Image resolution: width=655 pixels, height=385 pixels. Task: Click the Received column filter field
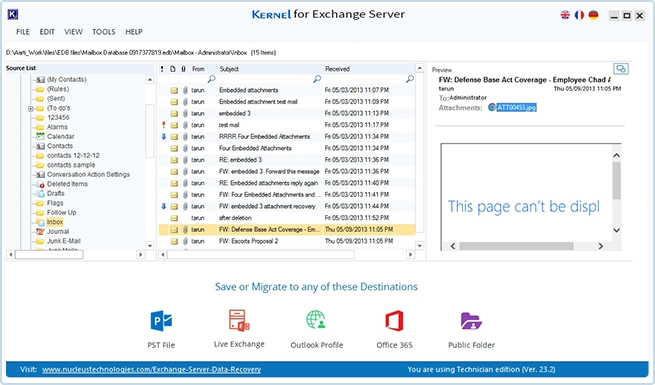pos(369,79)
